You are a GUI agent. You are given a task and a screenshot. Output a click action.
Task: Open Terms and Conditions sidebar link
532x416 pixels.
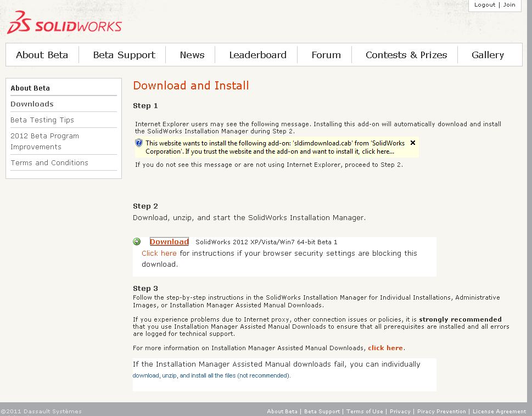pyautogui.click(x=49, y=163)
